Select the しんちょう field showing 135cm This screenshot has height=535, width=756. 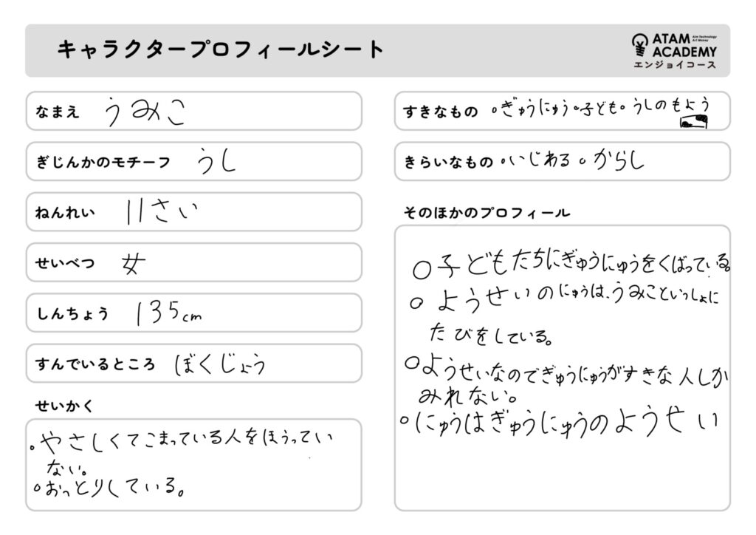[x=193, y=313]
